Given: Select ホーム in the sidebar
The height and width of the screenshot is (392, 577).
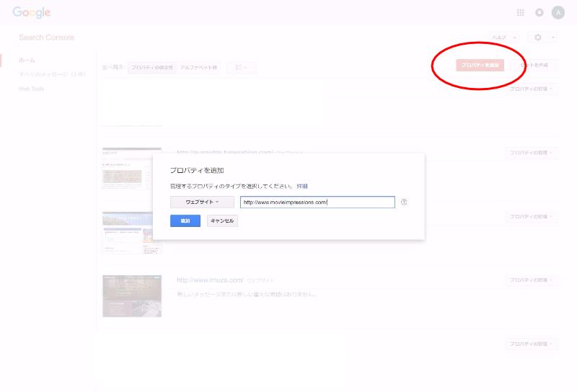Looking at the screenshot, I should (27, 60).
